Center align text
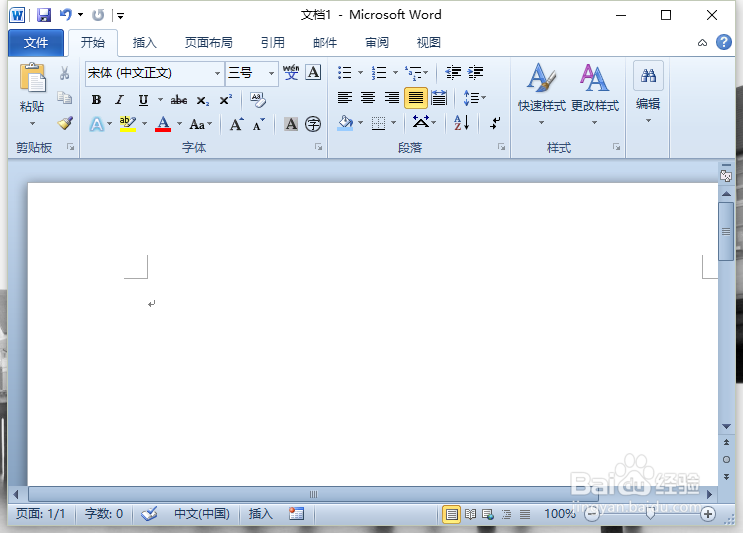The image size is (743, 533). pos(368,98)
